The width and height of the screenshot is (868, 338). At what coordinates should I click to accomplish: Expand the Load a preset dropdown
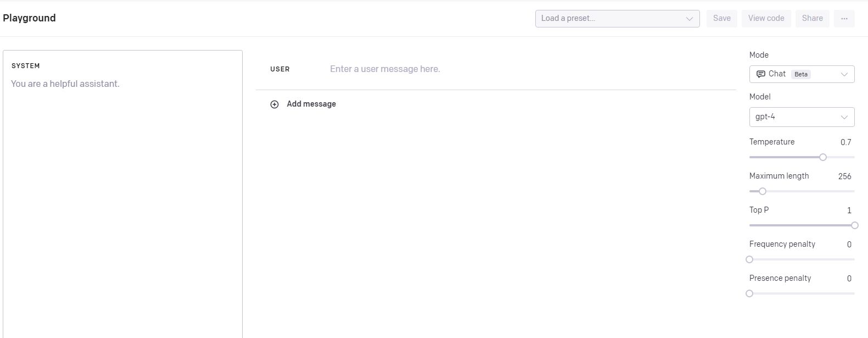pos(617,19)
